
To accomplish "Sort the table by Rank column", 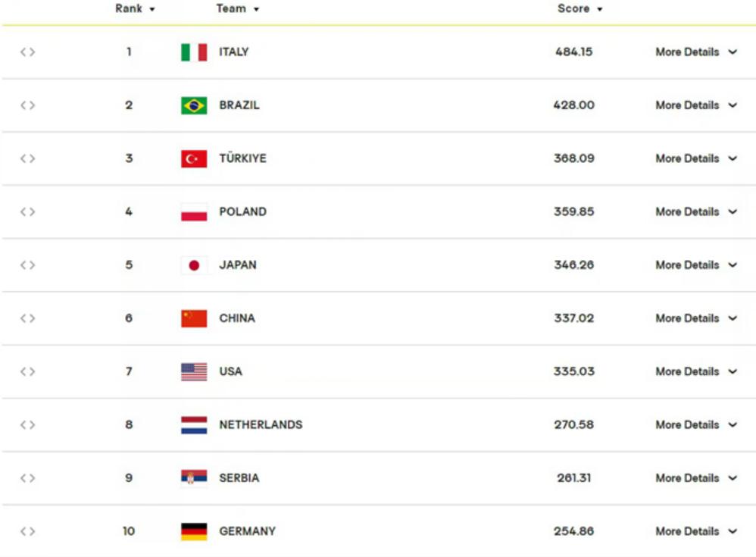I will [x=135, y=8].
